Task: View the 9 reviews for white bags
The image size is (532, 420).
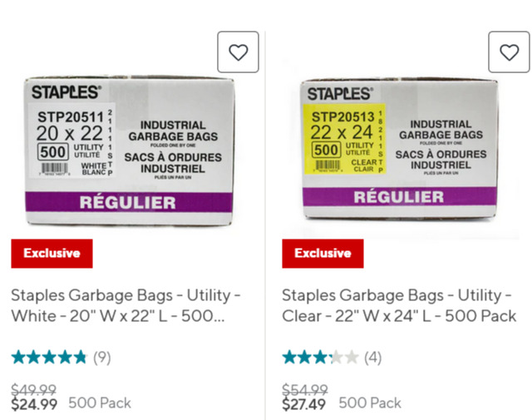Action: (x=101, y=358)
